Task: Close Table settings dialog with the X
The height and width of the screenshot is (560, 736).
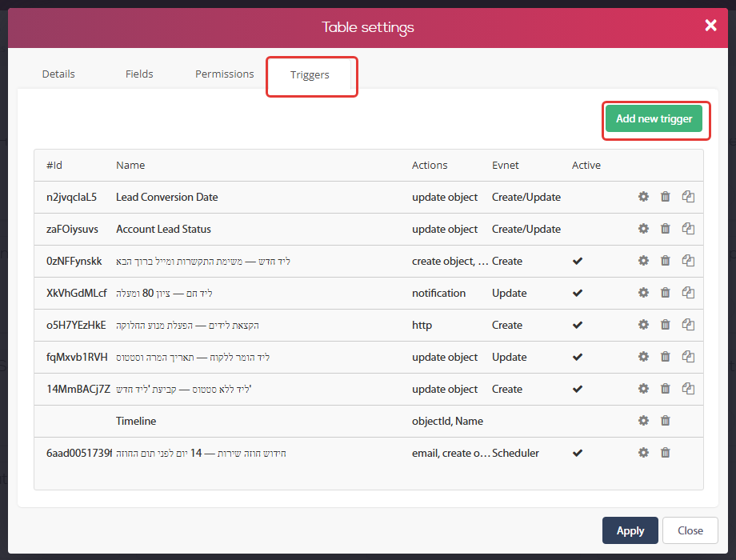Action: (710, 26)
